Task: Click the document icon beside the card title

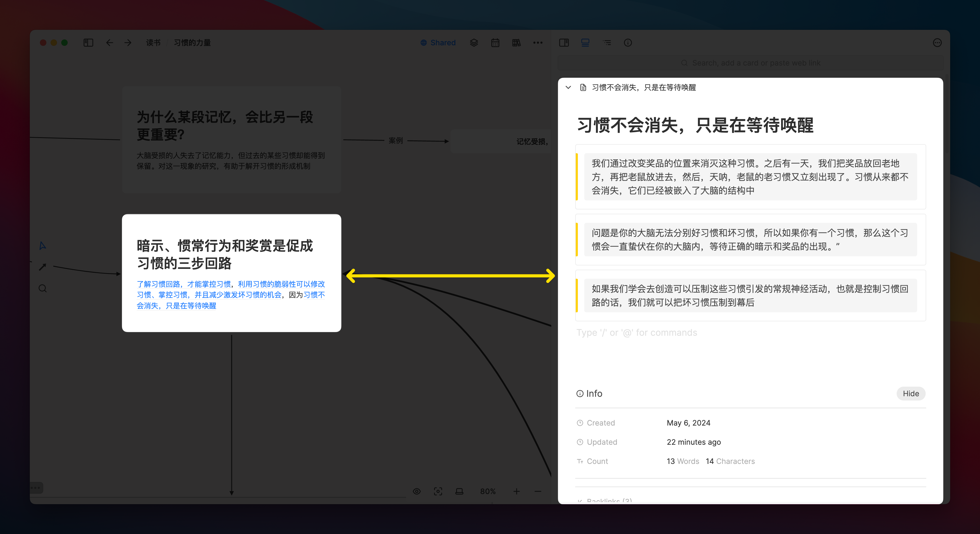Action: coord(583,88)
